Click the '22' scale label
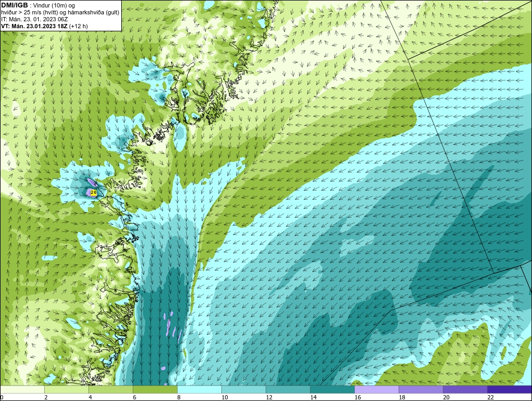The width and height of the screenshot is (532, 401). 491,398
